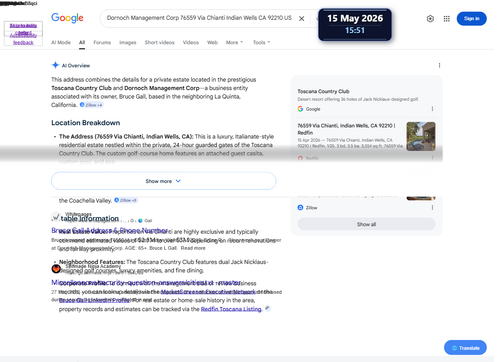Open AI Overview three-dot options menu
The width and height of the screenshot is (500, 362).
439,65
